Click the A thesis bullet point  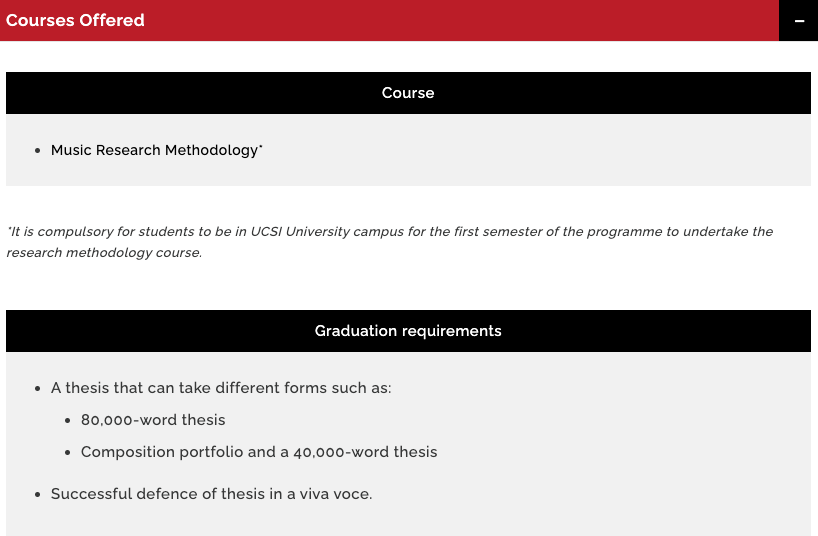38,388
